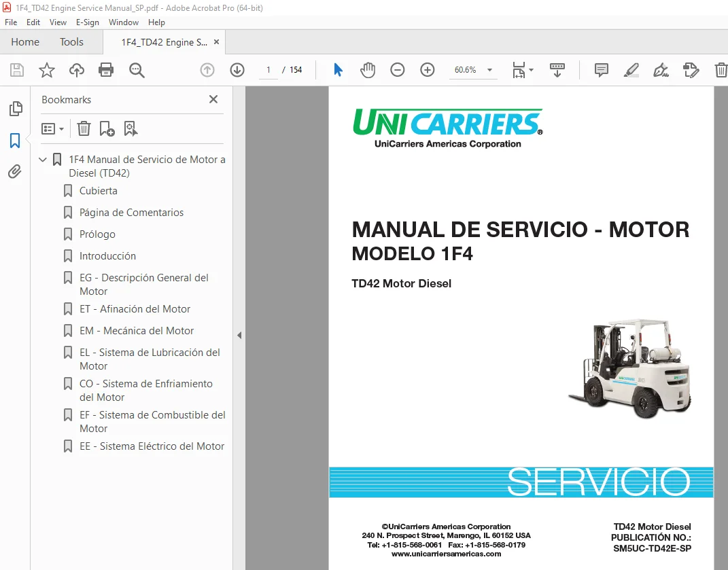Click the www.unicarriersamericas.com link in the page

pos(446,554)
